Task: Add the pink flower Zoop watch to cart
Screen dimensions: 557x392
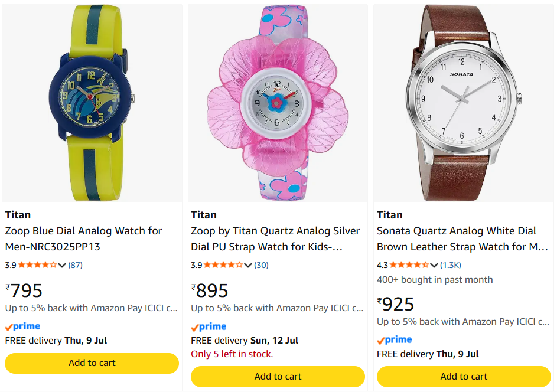Action: 278,377
